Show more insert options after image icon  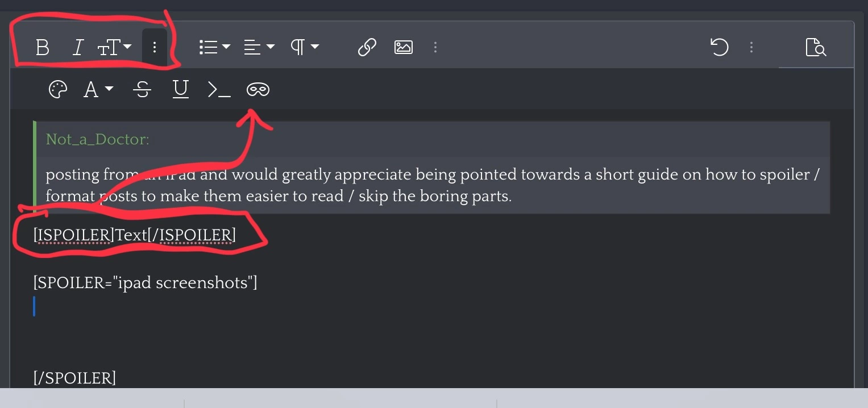(x=435, y=47)
